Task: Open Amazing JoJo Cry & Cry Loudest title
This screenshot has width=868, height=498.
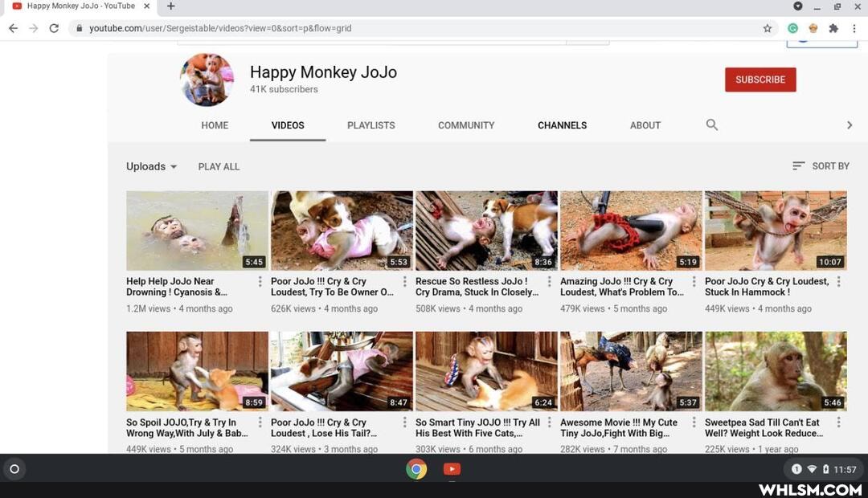Action: pyautogui.click(x=622, y=287)
